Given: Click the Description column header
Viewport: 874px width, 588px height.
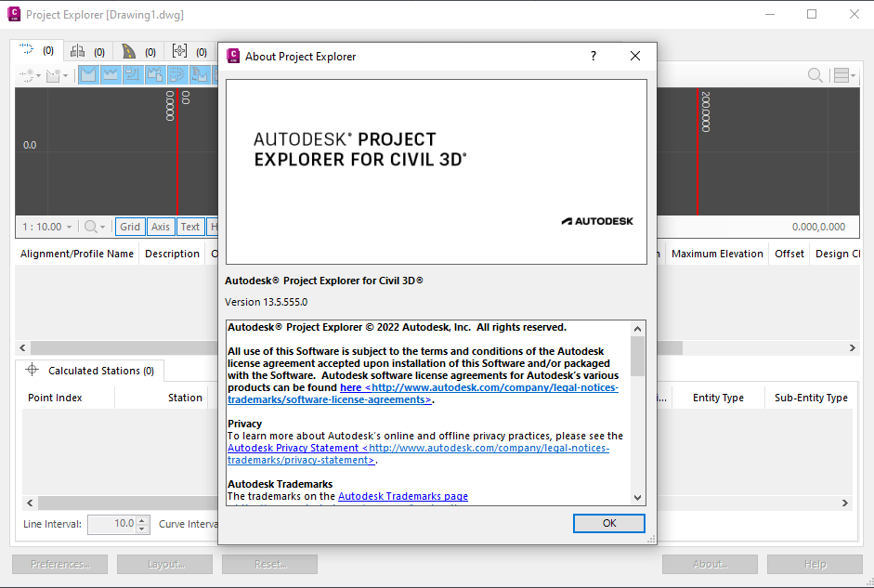Looking at the screenshot, I should coord(172,254).
